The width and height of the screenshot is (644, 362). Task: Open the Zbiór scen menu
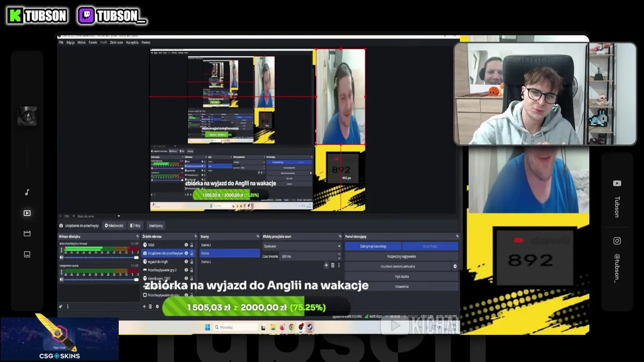[x=116, y=42]
